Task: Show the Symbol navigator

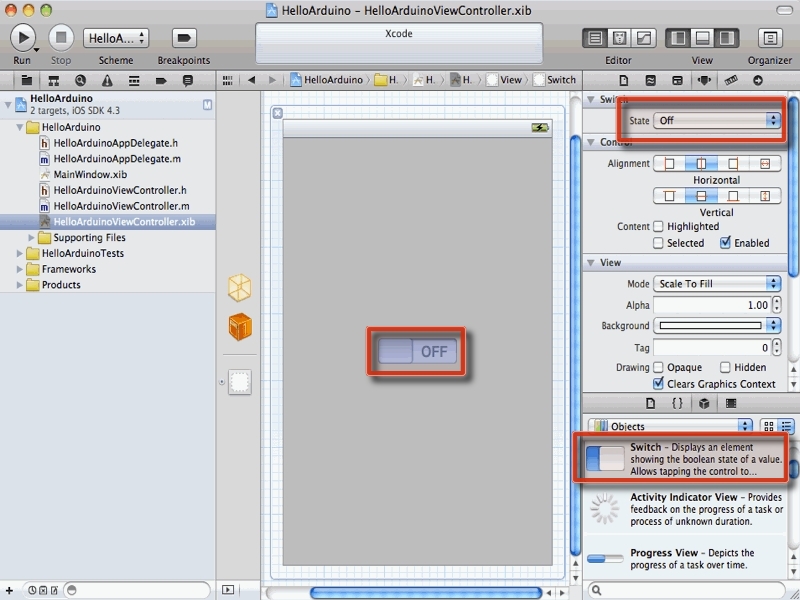Action: (54, 80)
